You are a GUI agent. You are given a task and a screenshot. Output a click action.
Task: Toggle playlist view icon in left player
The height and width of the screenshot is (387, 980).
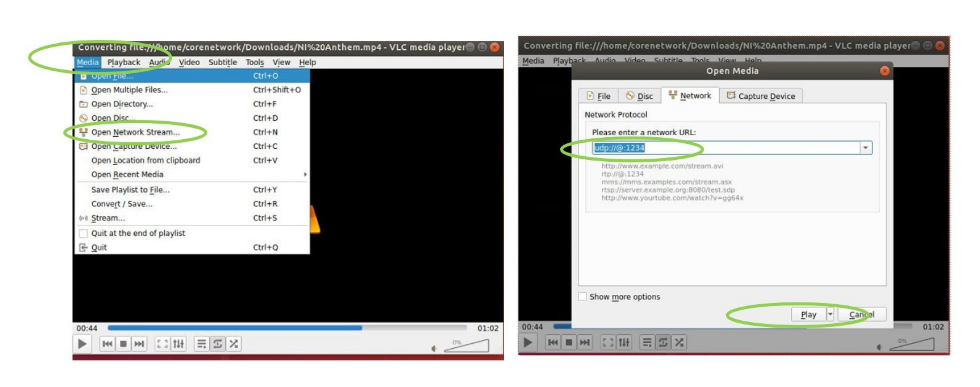(202, 344)
